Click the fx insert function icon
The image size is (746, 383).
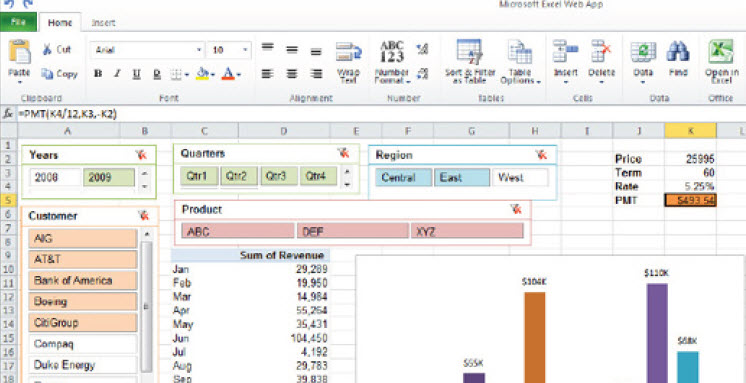(8, 114)
